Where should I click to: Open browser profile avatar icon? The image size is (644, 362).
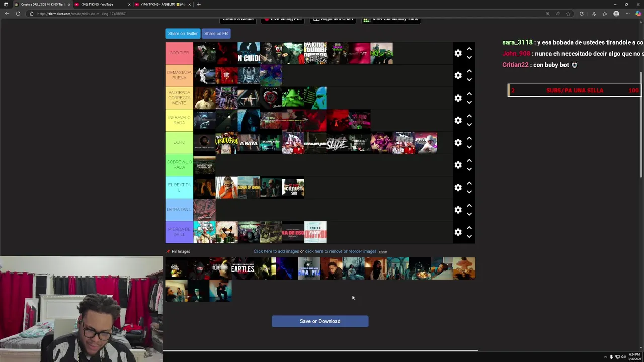pyautogui.click(x=616, y=14)
